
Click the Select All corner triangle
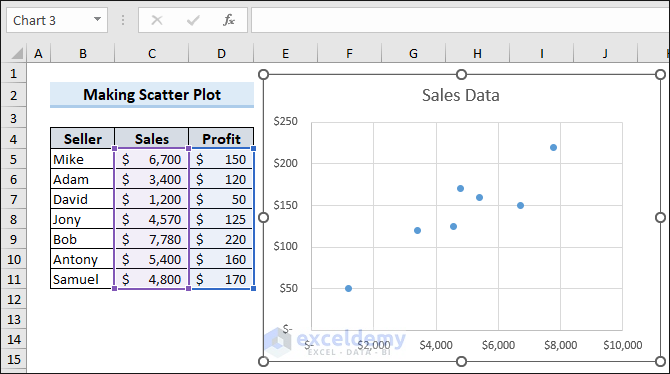click(x=17, y=53)
